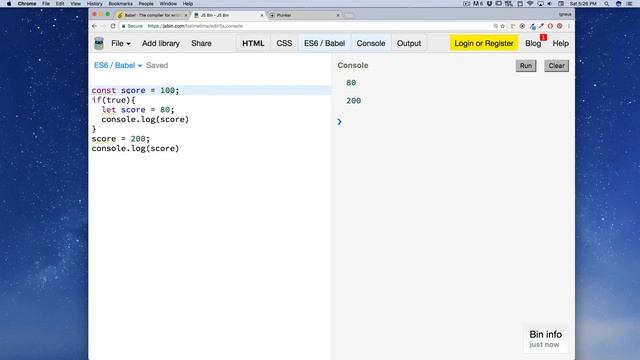Screen dimensions: 640x360
Task: Click the red Opera-style extension icon
Action: pyautogui.click(x=550, y=26)
